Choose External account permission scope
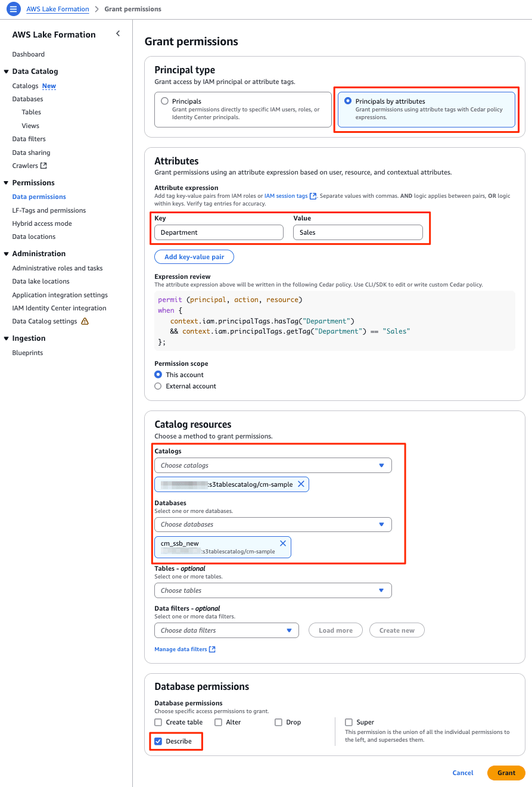The height and width of the screenshot is (787, 532). pyautogui.click(x=158, y=386)
